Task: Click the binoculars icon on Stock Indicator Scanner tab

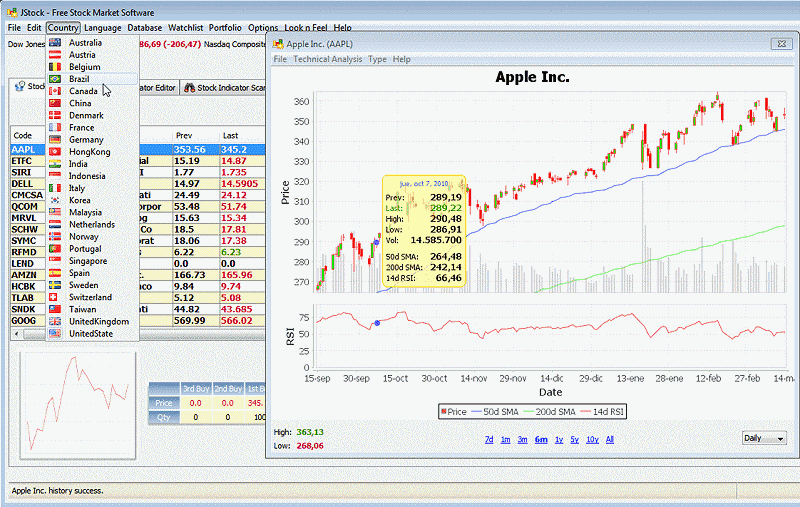Action: (x=189, y=88)
